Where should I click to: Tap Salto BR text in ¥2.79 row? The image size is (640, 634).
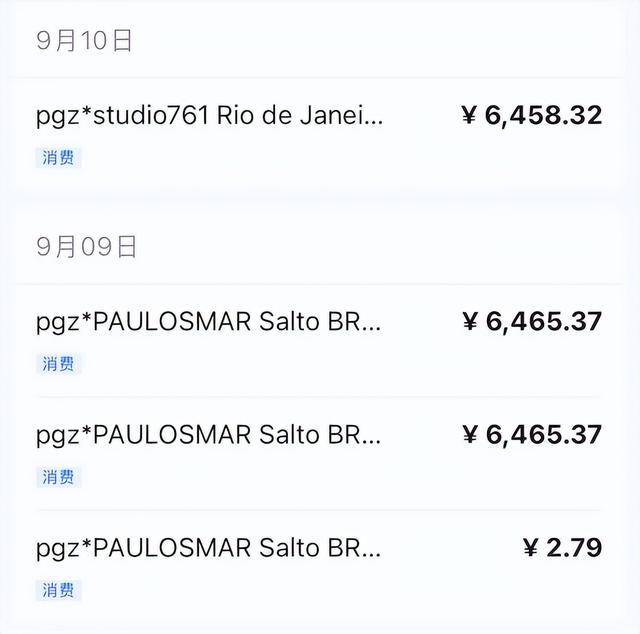[310, 548]
